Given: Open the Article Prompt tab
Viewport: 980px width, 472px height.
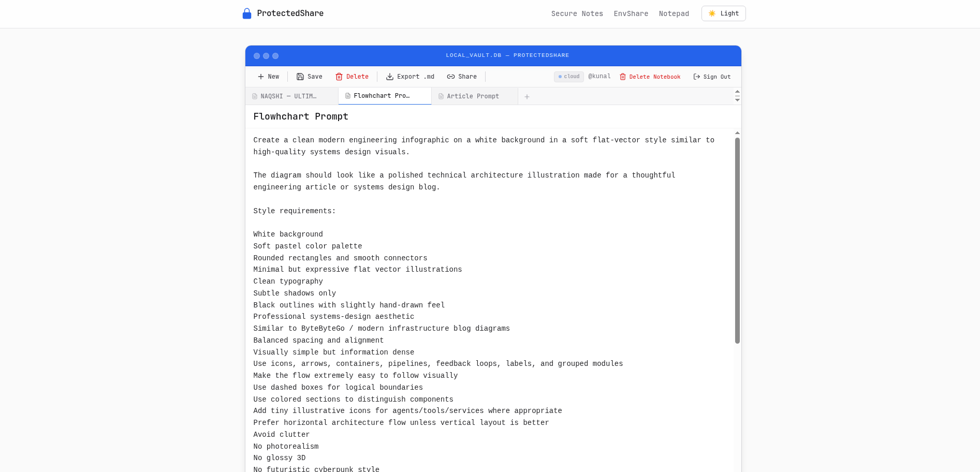Looking at the screenshot, I should coord(474,96).
